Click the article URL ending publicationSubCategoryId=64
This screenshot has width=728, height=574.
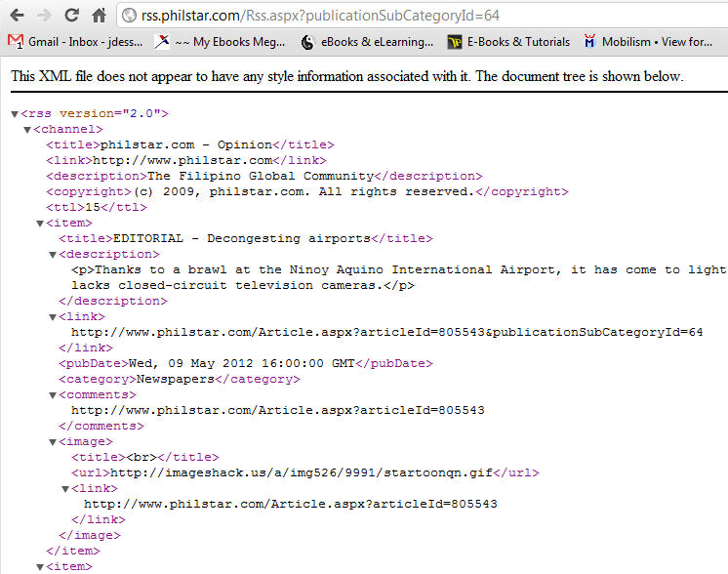tap(386, 333)
